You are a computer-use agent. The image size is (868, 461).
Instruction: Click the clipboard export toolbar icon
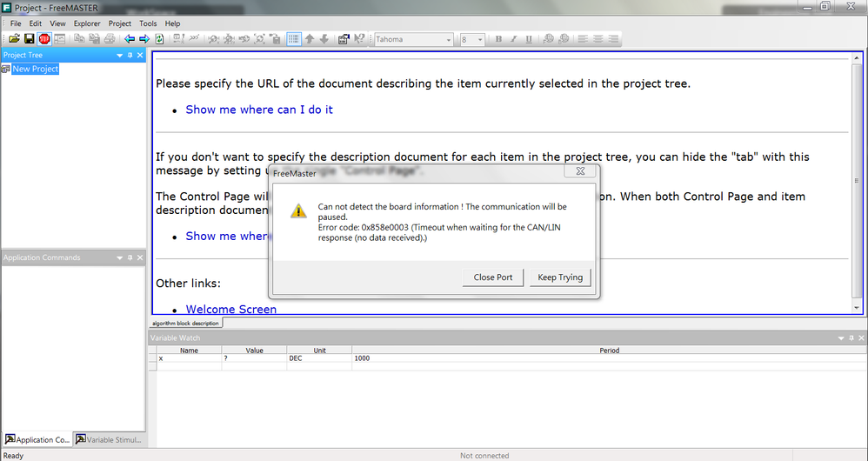(x=275, y=39)
